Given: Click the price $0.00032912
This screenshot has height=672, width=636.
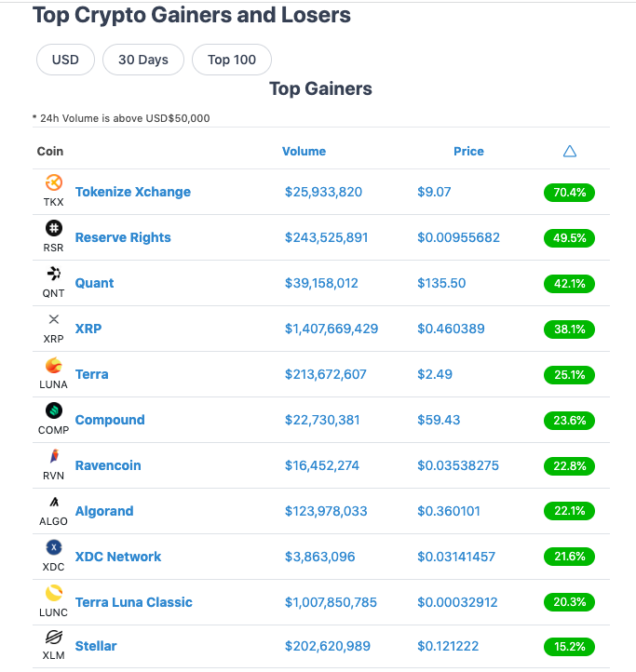Looking at the screenshot, I should [457, 602].
